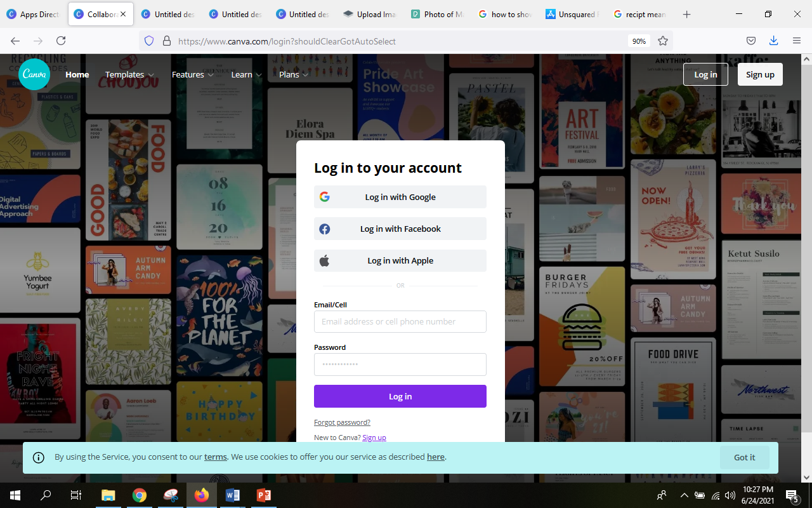812x508 pixels.
Task: Open Forgot password link
Action: coord(342,422)
